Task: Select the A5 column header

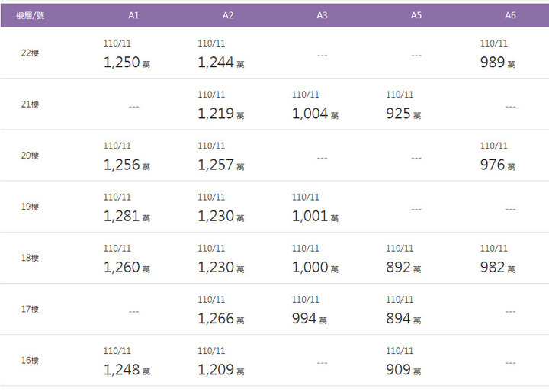Action: pyautogui.click(x=416, y=15)
